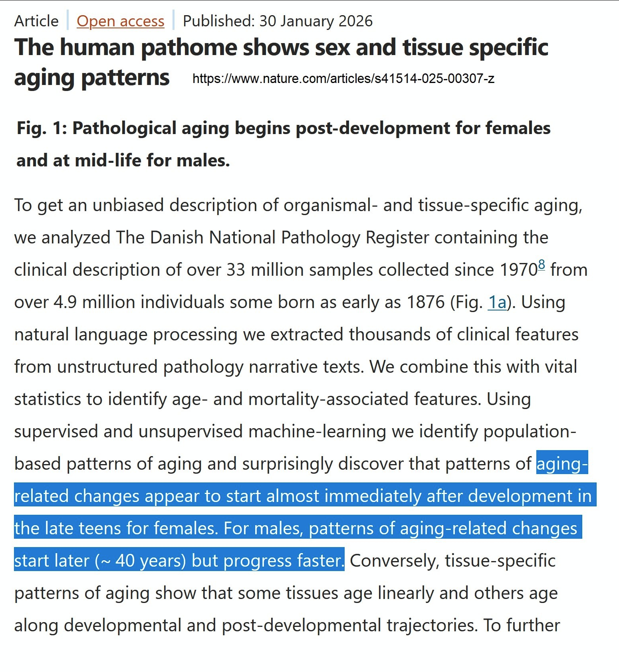Click the 'Article' category label
Screen dimensions: 619x672
[x=36, y=21]
